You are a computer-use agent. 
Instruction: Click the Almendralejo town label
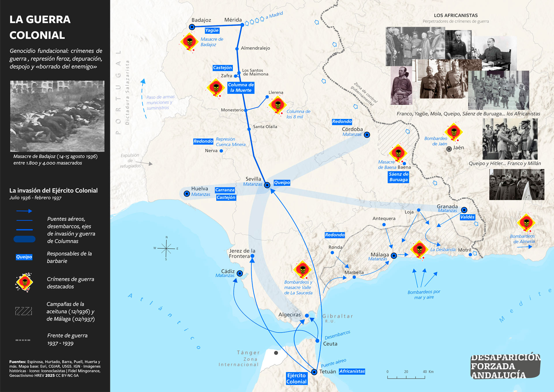coord(255,48)
